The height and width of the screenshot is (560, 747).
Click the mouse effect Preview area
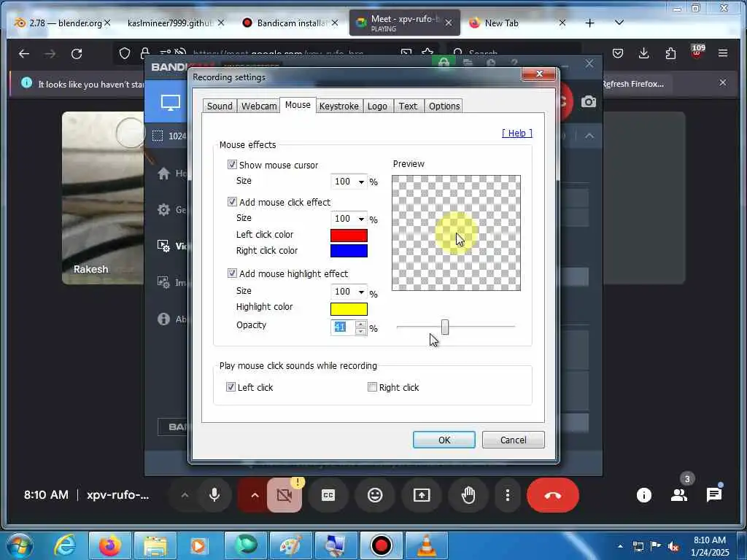[x=456, y=233]
